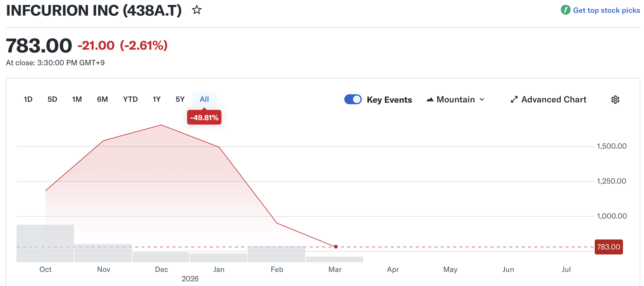The image size is (644, 286).
Task: Select the 6M chart range
Action: click(102, 99)
